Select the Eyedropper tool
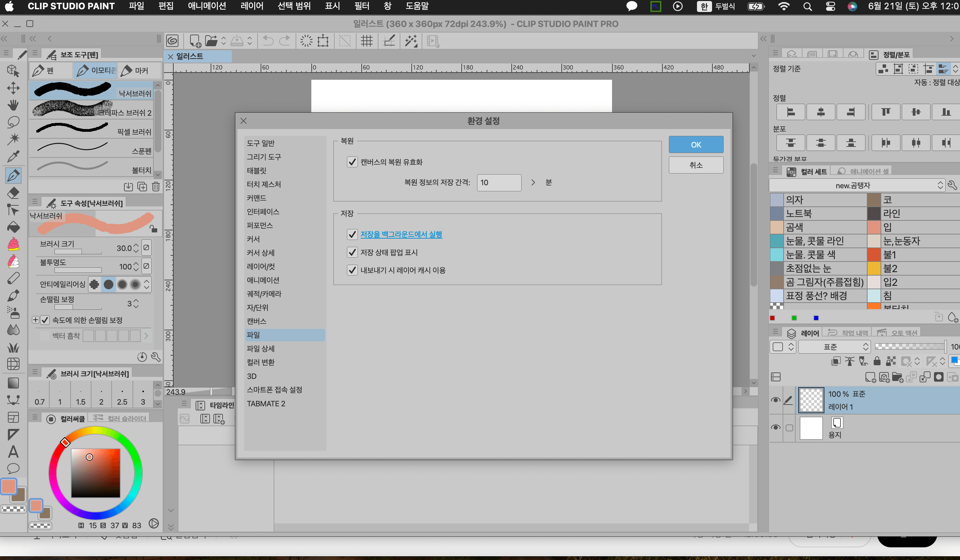 pos(13,156)
